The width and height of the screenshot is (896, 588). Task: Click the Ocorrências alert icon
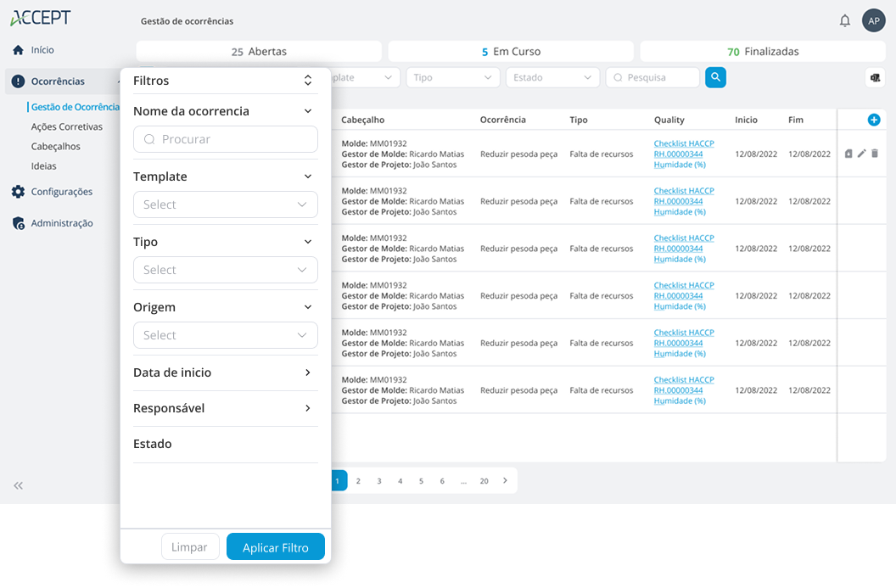point(19,81)
